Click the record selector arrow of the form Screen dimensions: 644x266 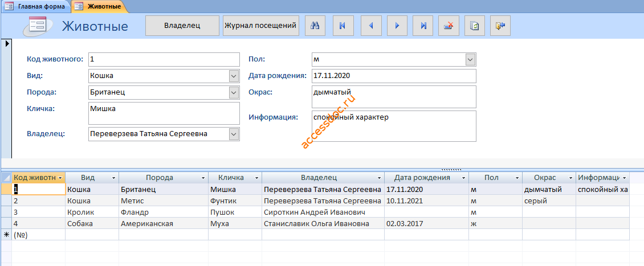pos(6,43)
